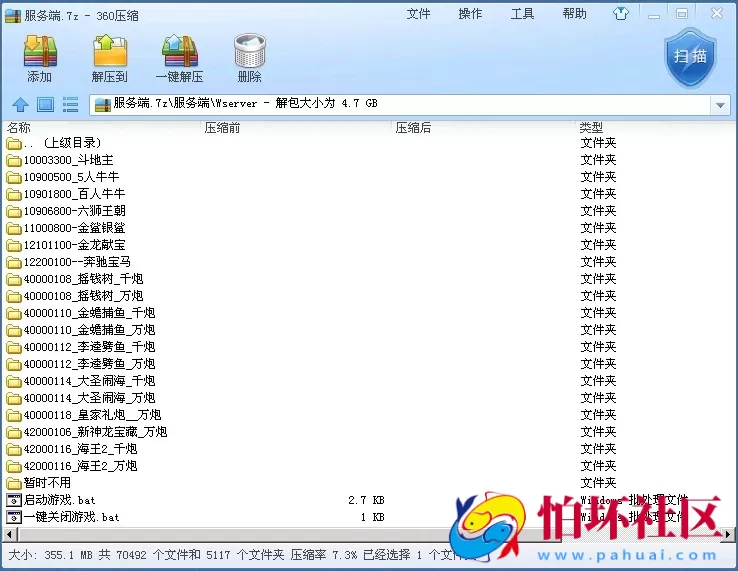Image resolution: width=738 pixels, height=571 pixels.
Task: Select folder 12101100-金龙献宝
Action: 66,245
